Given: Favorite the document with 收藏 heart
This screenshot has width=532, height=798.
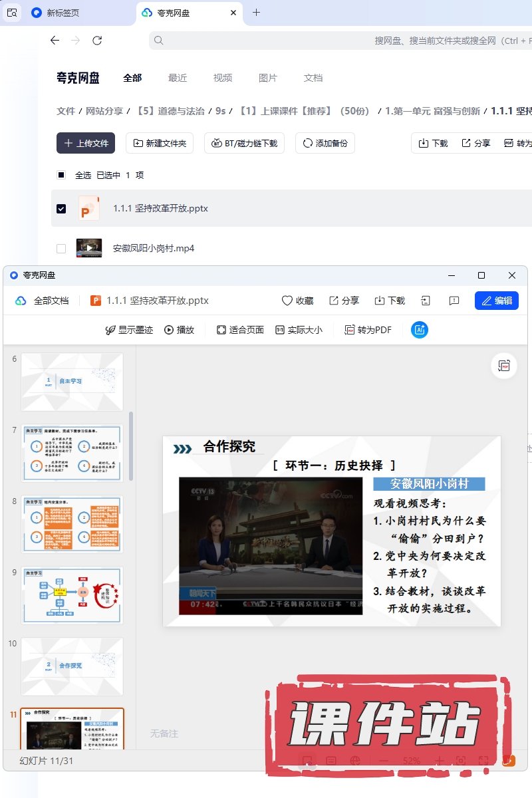Looking at the screenshot, I should 297,301.
